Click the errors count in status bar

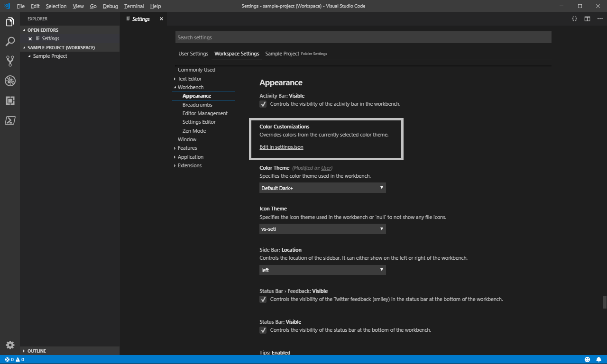point(9,360)
